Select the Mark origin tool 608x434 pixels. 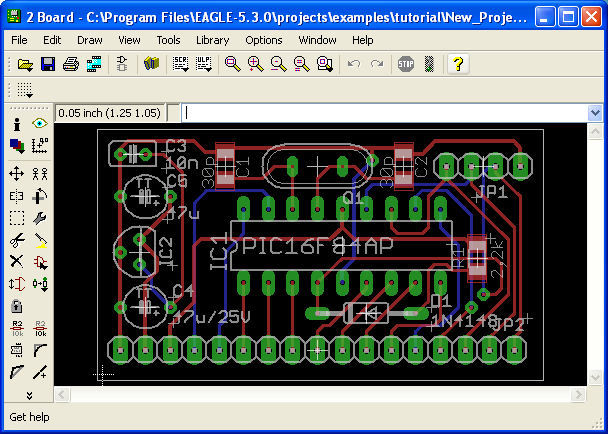point(40,145)
